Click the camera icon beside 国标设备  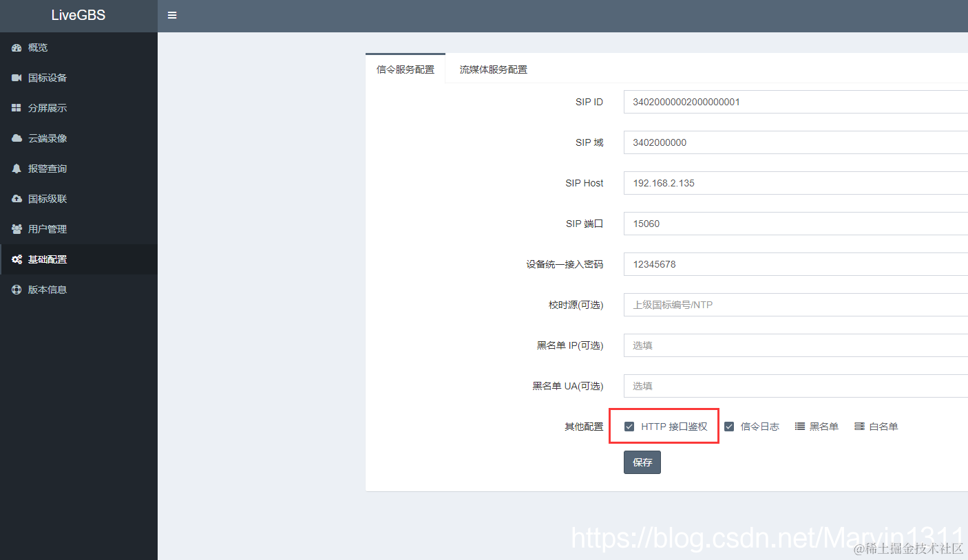[17, 78]
